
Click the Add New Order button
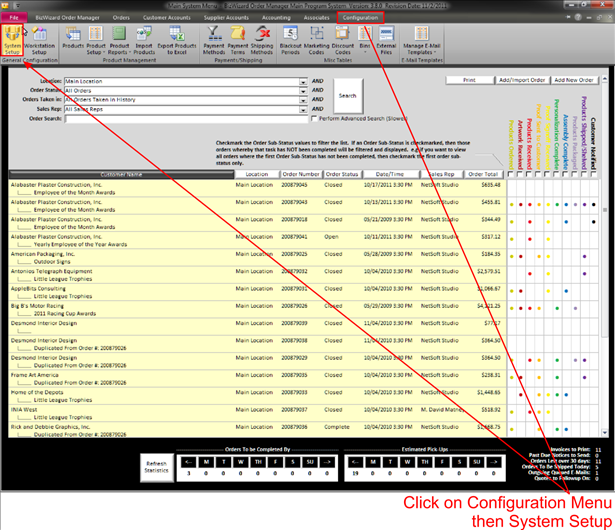(574, 78)
